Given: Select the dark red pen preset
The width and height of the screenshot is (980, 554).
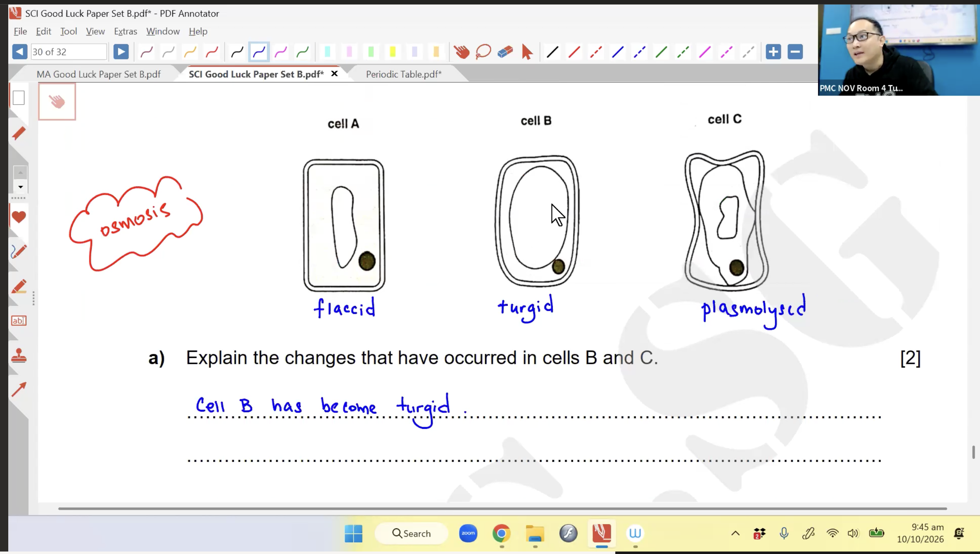Looking at the screenshot, I should click(x=147, y=52).
